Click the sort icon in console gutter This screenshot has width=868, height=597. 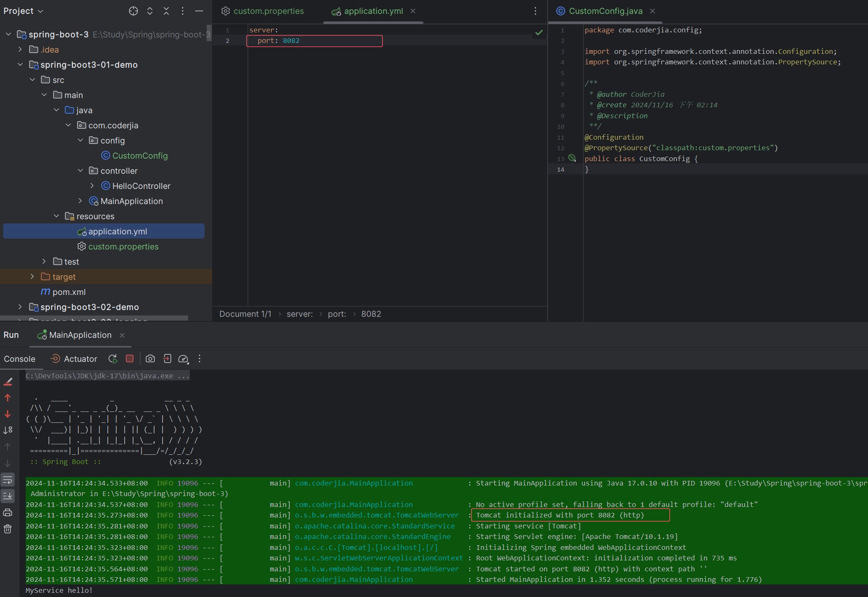point(8,430)
